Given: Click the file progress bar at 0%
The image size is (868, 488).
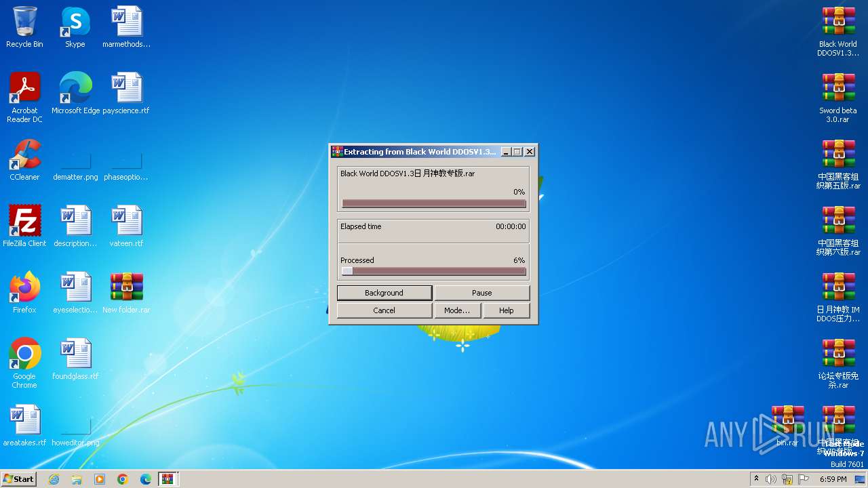Looking at the screenshot, I should tap(434, 203).
